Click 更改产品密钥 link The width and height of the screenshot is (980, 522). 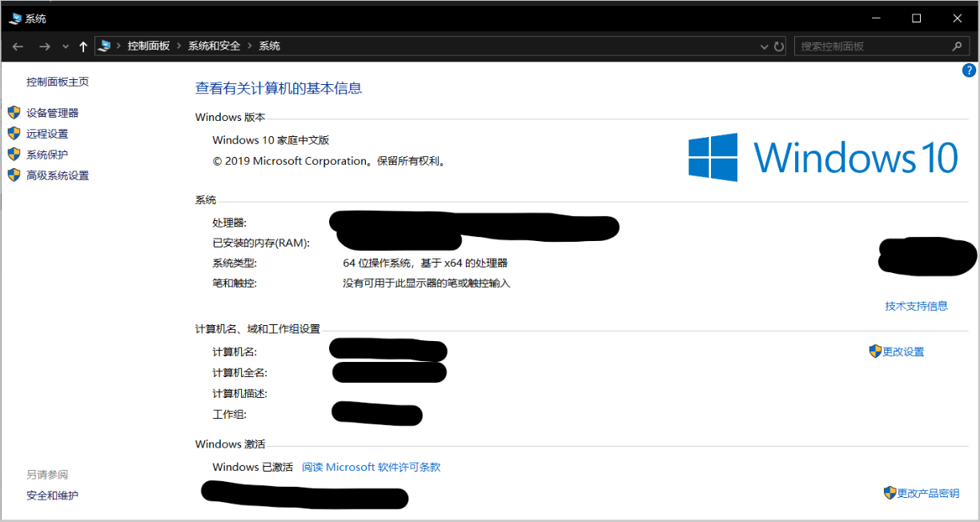(x=928, y=493)
